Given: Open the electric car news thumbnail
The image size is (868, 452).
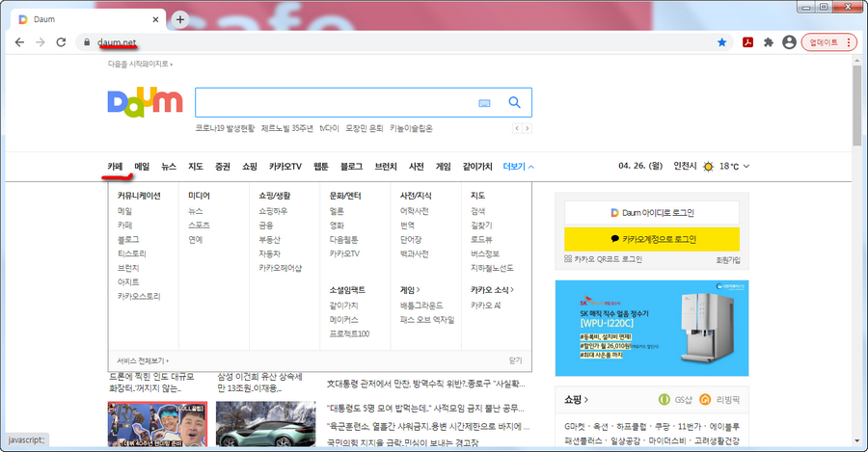Looking at the screenshot, I should (x=266, y=424).
